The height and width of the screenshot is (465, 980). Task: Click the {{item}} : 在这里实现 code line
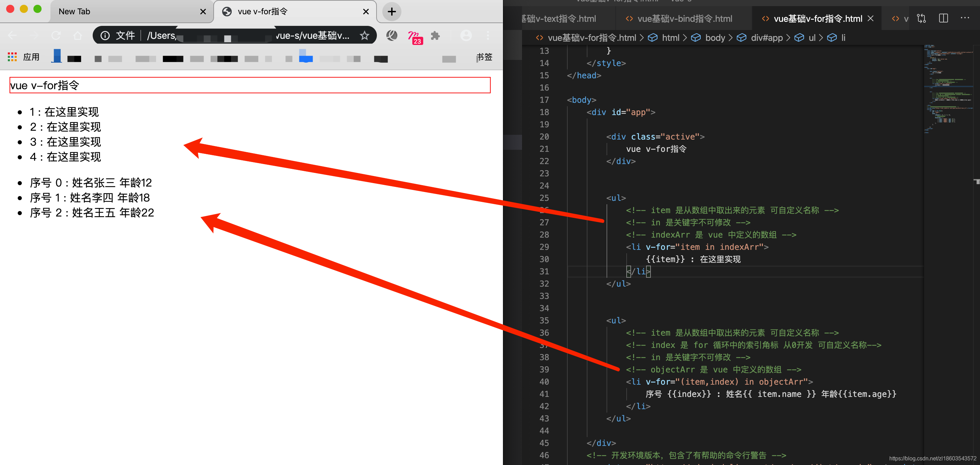coord(693,259)
